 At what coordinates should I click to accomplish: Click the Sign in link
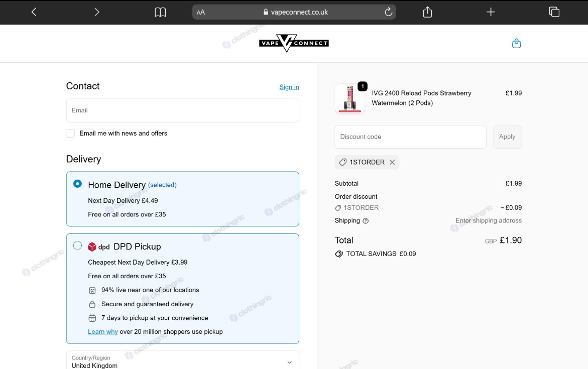pos(289,87)
